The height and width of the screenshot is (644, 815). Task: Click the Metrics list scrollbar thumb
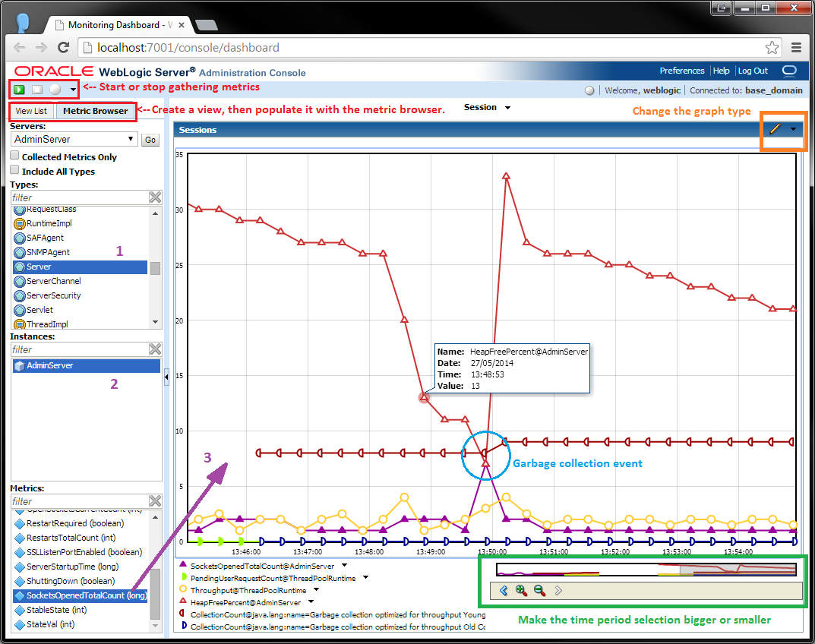[155, 594]
